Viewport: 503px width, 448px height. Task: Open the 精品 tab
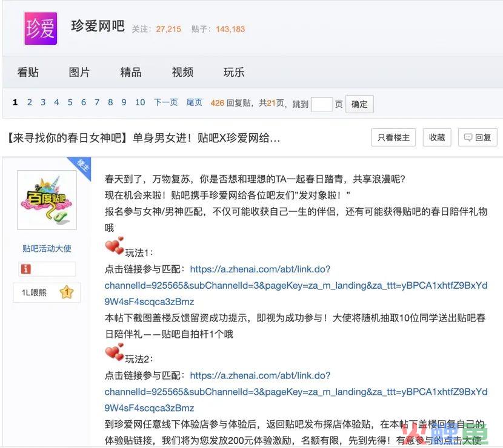131,72
